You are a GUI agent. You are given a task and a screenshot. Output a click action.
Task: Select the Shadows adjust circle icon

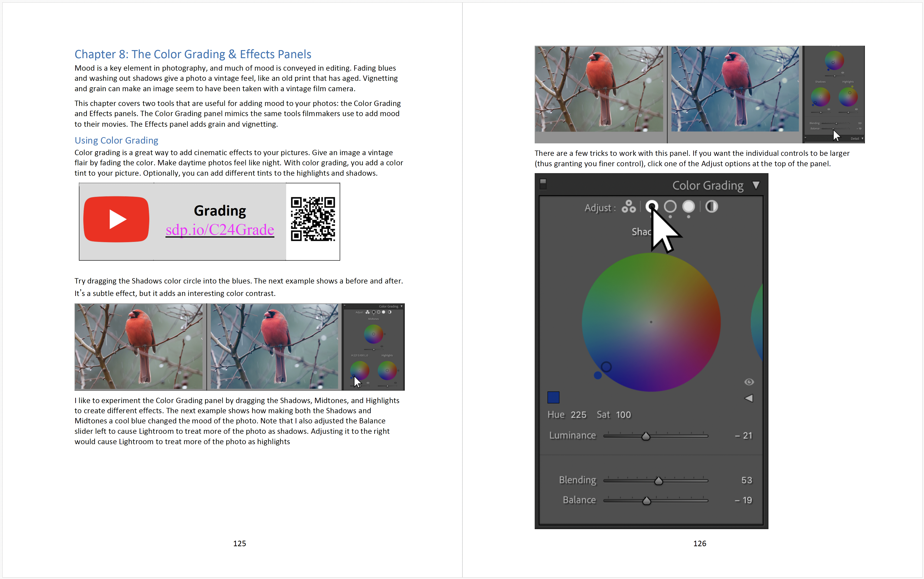(651, 206)
